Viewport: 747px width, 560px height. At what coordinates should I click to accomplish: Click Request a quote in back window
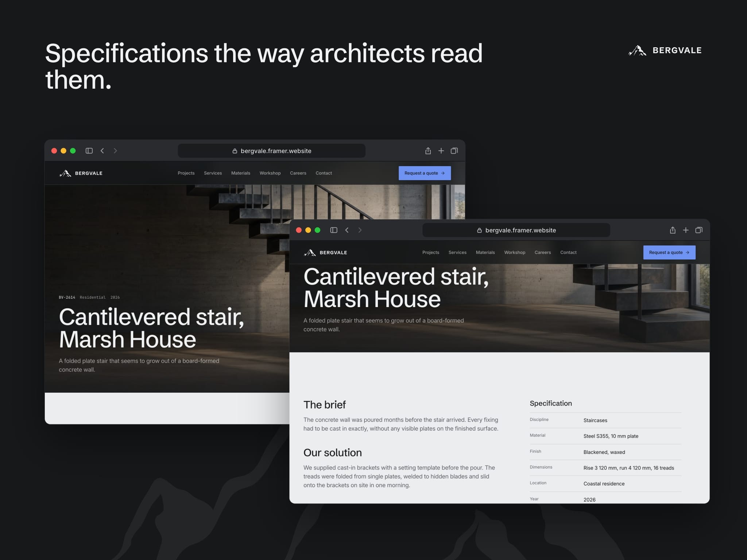click(x=425, y=173)
